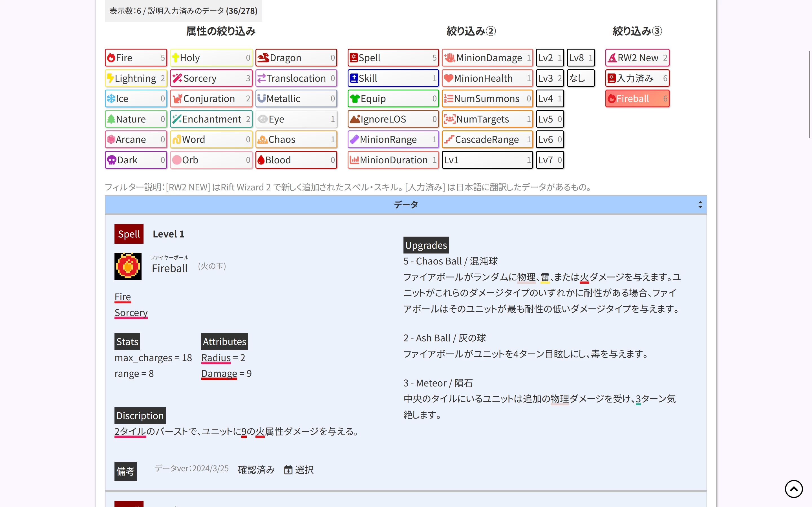812x507 pixels.
Task: Click the Dragon filter icon
Action: pos(263,58)
